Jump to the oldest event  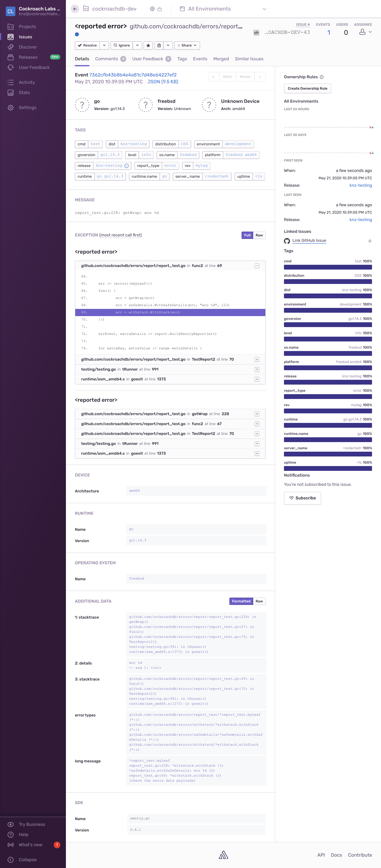(214, 77)
